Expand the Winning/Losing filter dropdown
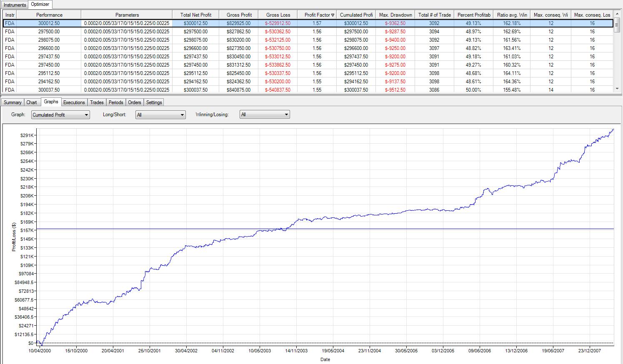623x364 pixels. pyautogui.click(x=265, y=115)
